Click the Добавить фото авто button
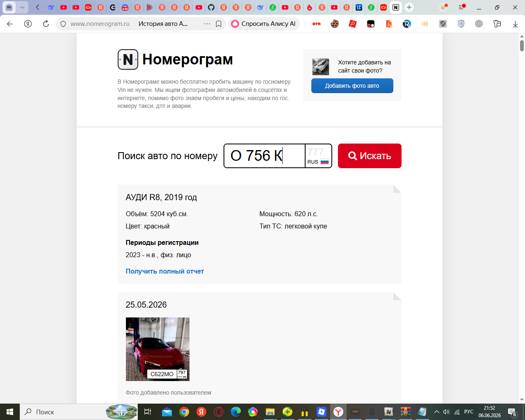 coord(352,86)
